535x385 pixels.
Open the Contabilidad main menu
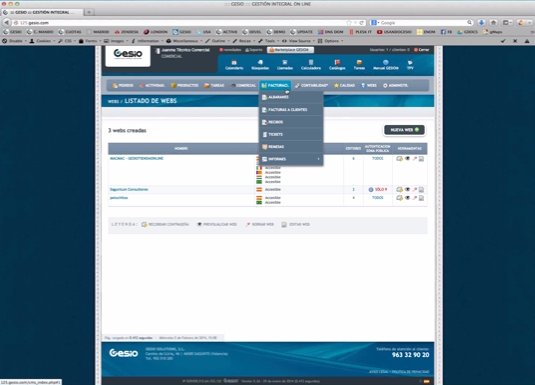311,85
